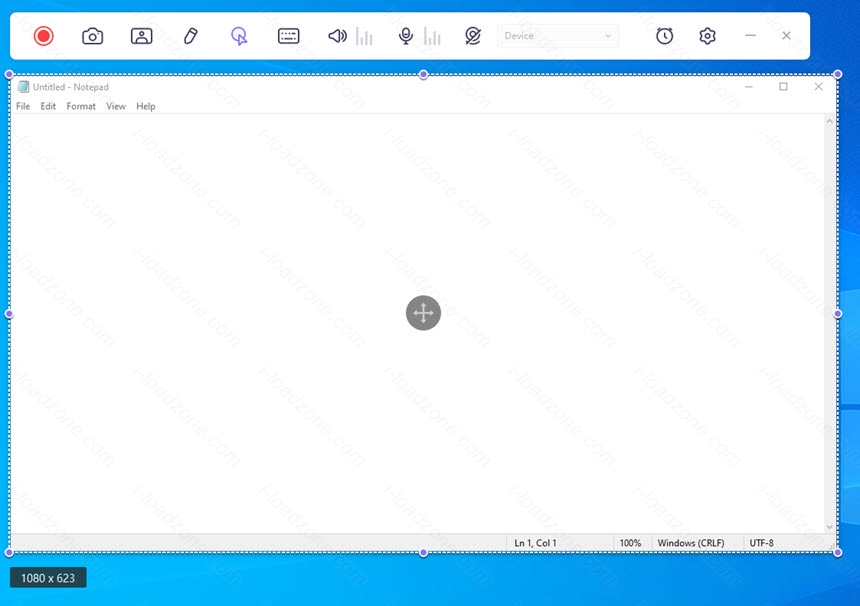The width and height of the screenshot is (860, 606).
Task: Open Notepad View menu
Action: [116, 106]
